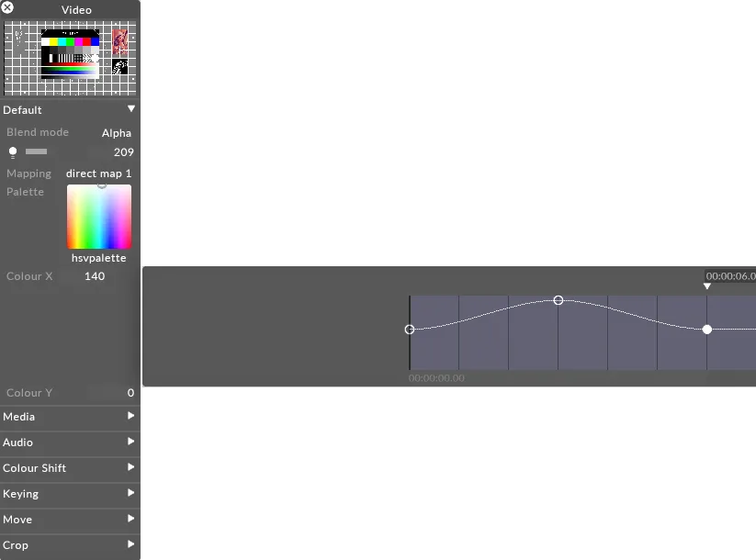Viewport: 756px width, 560px height.
Task: Open the direct map 1 mapping option
Action: pos(98,174)
